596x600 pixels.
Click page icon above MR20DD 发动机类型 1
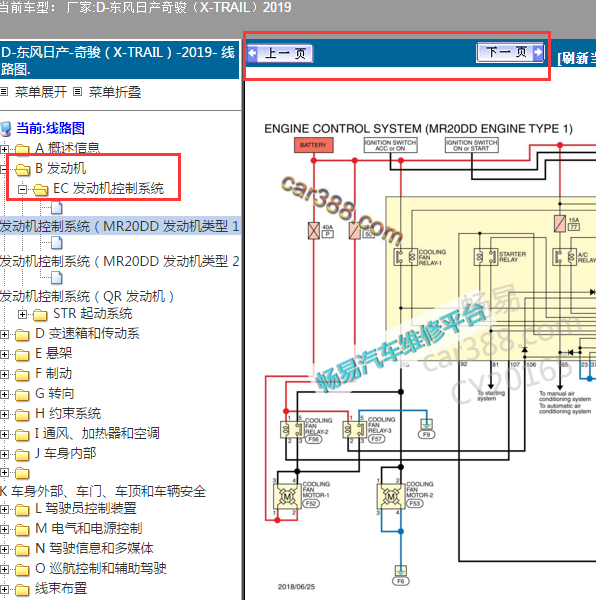click(x=57, y=208)
